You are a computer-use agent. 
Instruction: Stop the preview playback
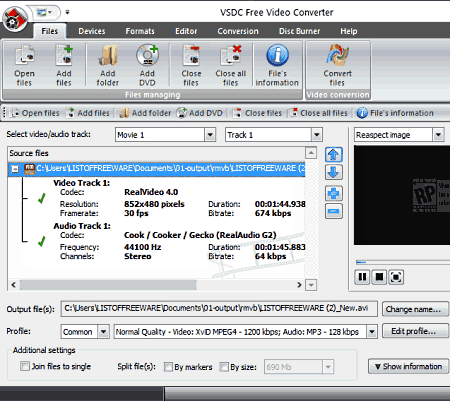point(379,277)
